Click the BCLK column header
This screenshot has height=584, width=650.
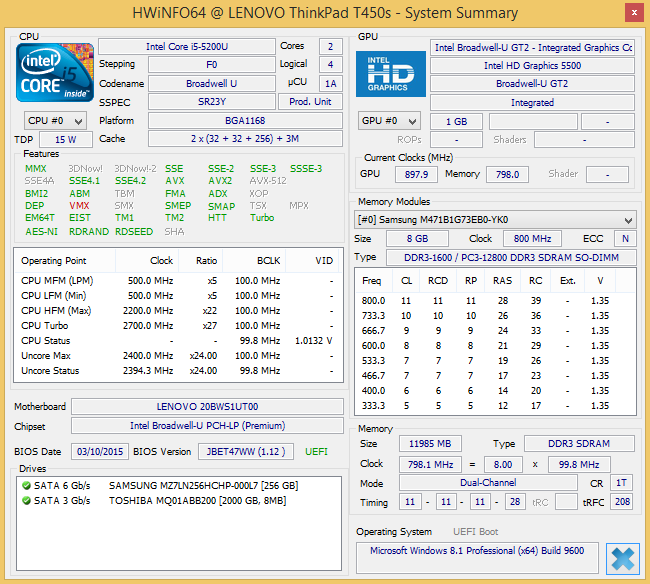click(x=254, y=261)
